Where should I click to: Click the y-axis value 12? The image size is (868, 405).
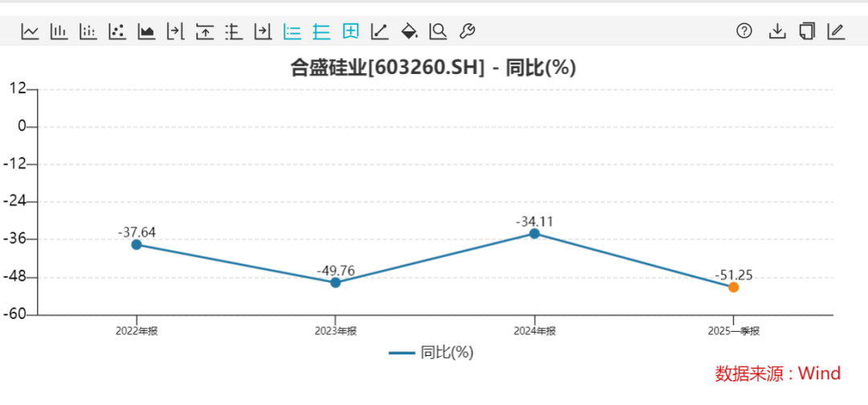click(x=18, y=88)
